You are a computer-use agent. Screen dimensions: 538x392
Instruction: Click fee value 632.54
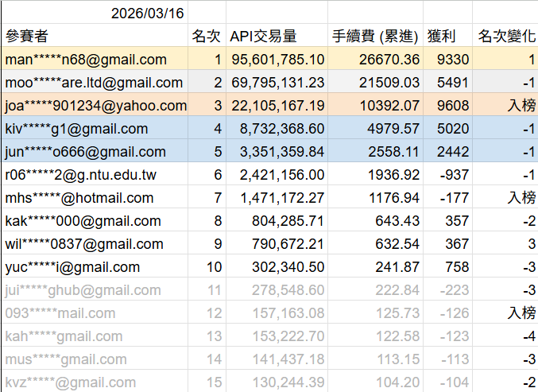(x=397, y=244)
